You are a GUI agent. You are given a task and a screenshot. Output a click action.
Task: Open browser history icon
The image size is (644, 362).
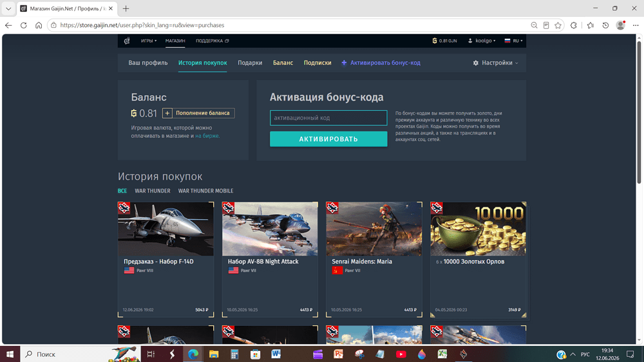pyautogui.click(x=605, y=25)
